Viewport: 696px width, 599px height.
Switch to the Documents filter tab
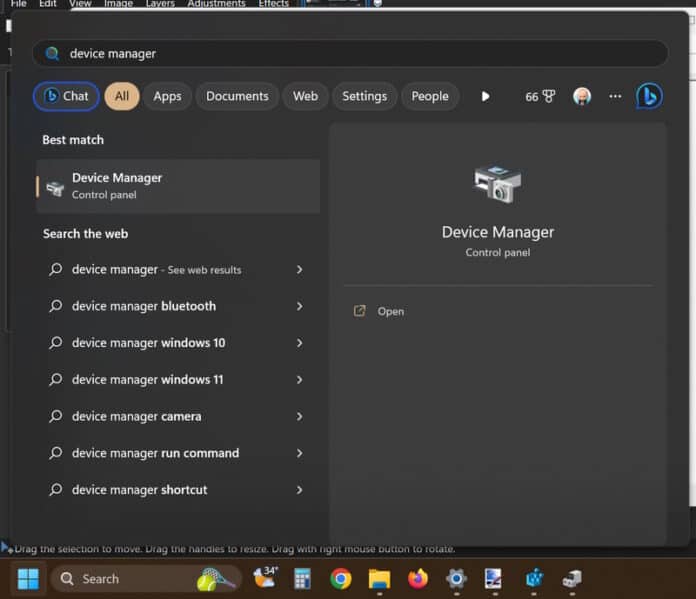(237, 96)
